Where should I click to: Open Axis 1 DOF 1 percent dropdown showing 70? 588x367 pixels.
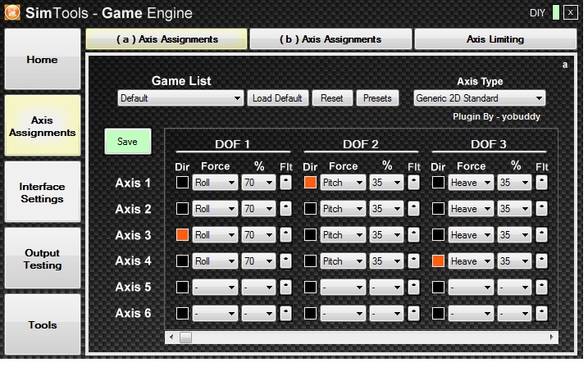(x=258, y=183)
